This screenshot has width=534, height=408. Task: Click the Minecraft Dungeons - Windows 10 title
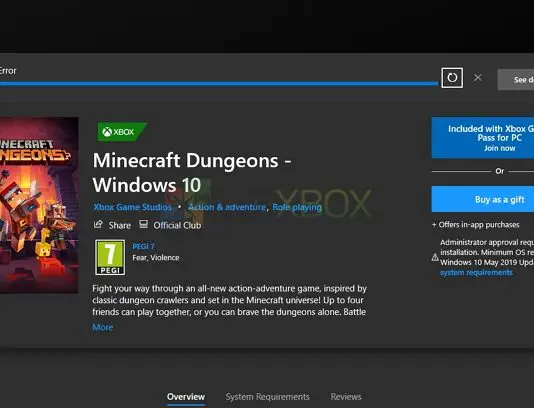(x=192, y=172)
